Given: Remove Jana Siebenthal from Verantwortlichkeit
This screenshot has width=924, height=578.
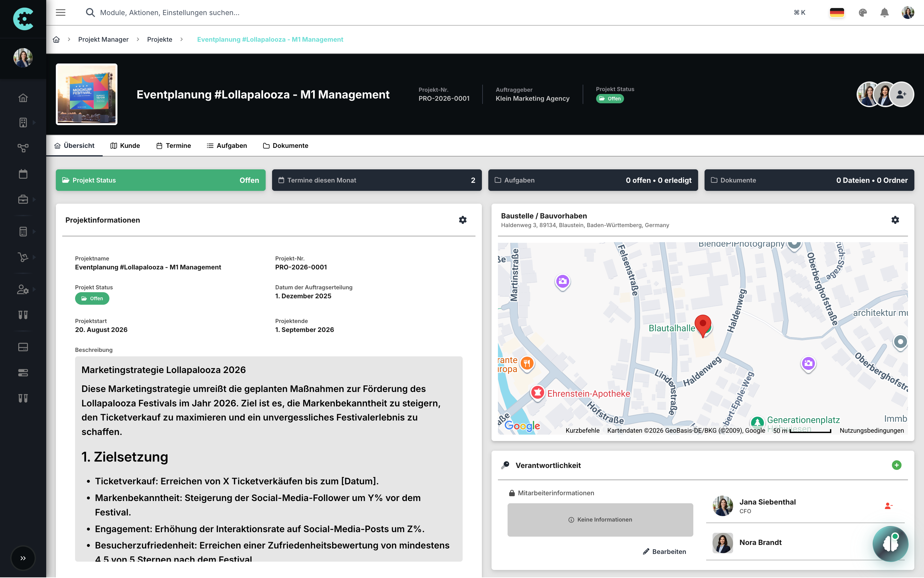Looking at the screenshot, I should point(888,506).
